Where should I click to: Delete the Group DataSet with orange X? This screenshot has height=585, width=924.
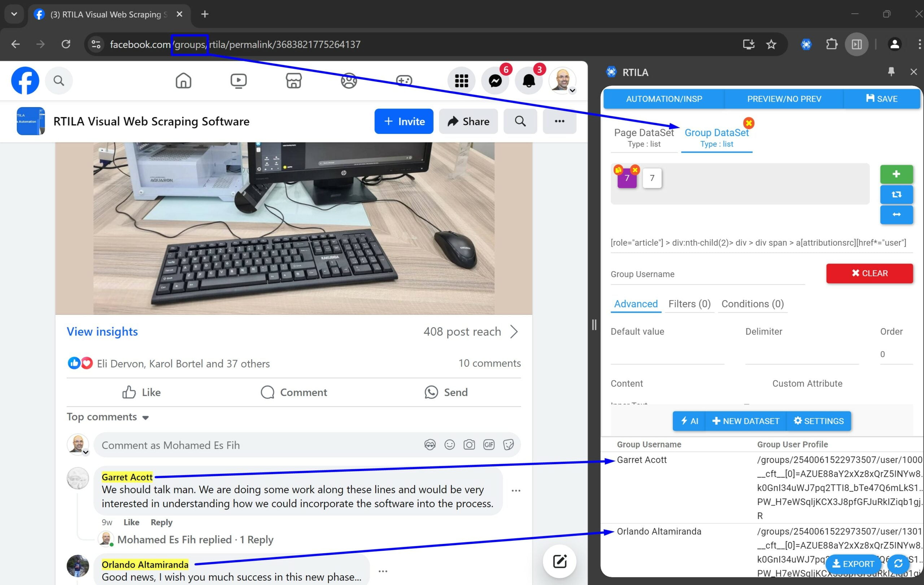[x=749, y=123]
